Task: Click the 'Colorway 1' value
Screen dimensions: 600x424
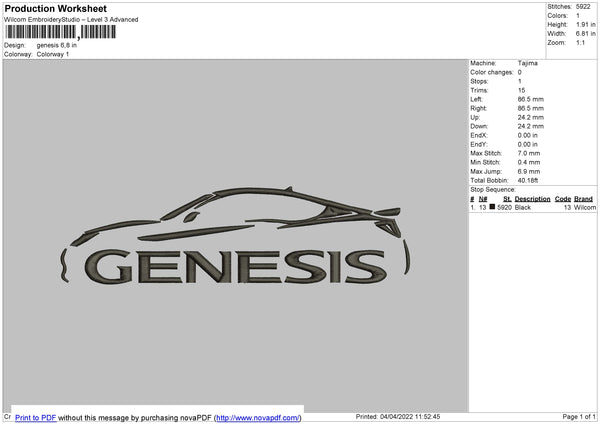Action: pos(53,54)
